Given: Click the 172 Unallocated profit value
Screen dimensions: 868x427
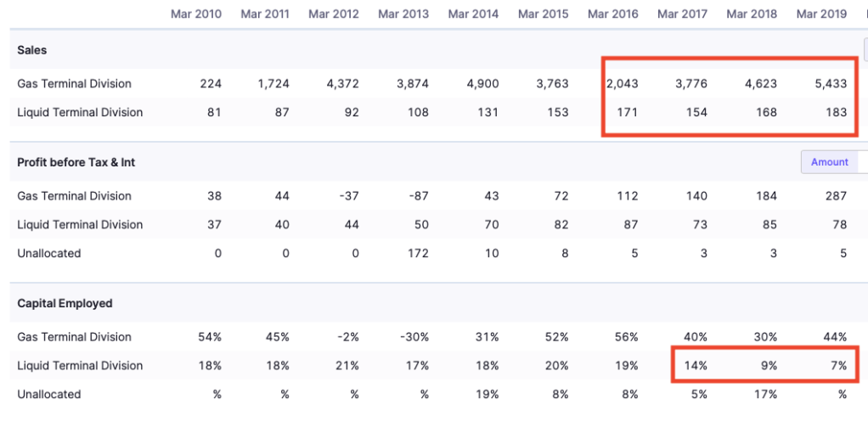Looking at the screenshot, I should tap(418, 253).
